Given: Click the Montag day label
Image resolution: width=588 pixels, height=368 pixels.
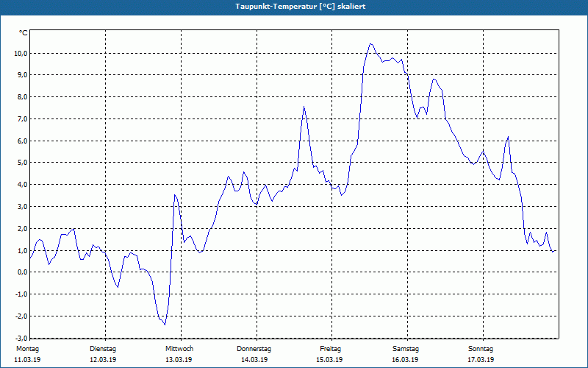Looking at the screenshot, I should [27, 349].
